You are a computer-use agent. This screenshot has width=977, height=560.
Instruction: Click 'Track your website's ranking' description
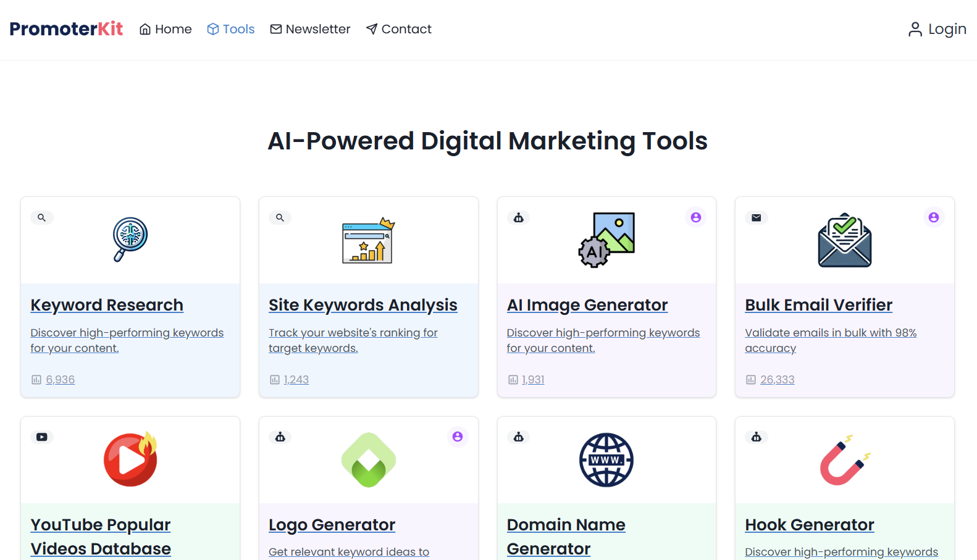[353, 340]
